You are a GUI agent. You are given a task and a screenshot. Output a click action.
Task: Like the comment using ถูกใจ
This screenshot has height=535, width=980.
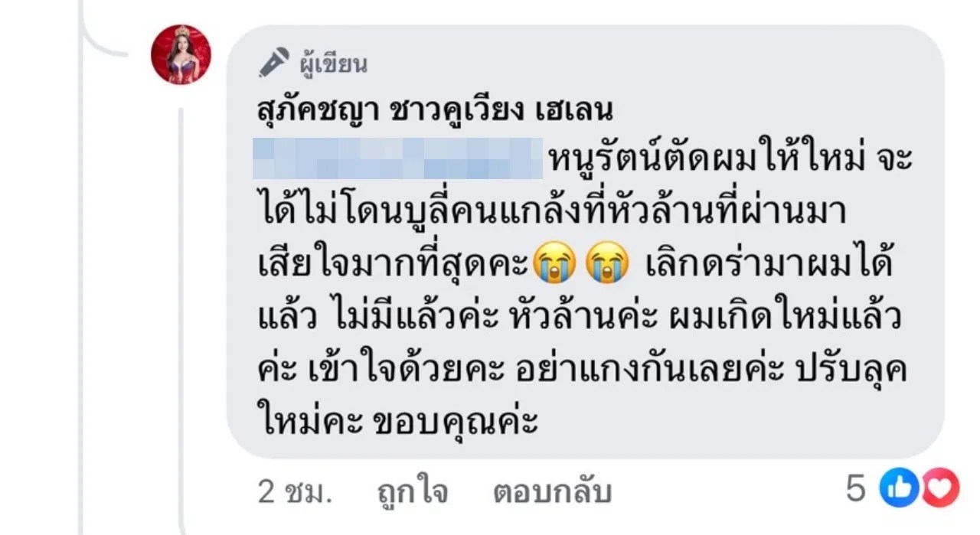[x=413, y=491]
